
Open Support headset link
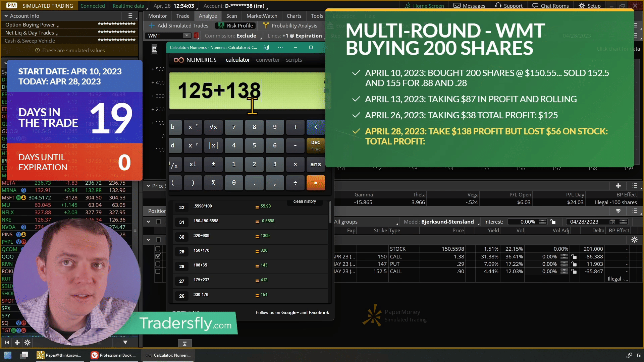508,6
